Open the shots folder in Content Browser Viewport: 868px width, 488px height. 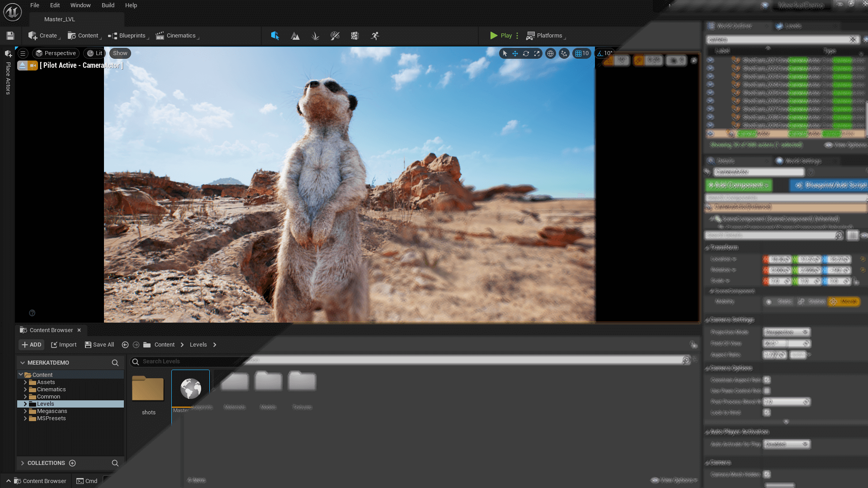click(147, 389)
